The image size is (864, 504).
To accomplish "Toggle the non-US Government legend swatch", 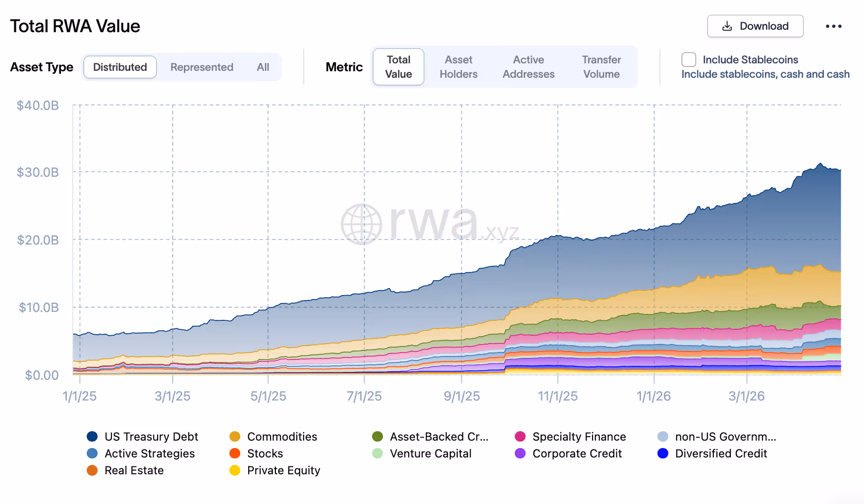I will coord(663,437).
